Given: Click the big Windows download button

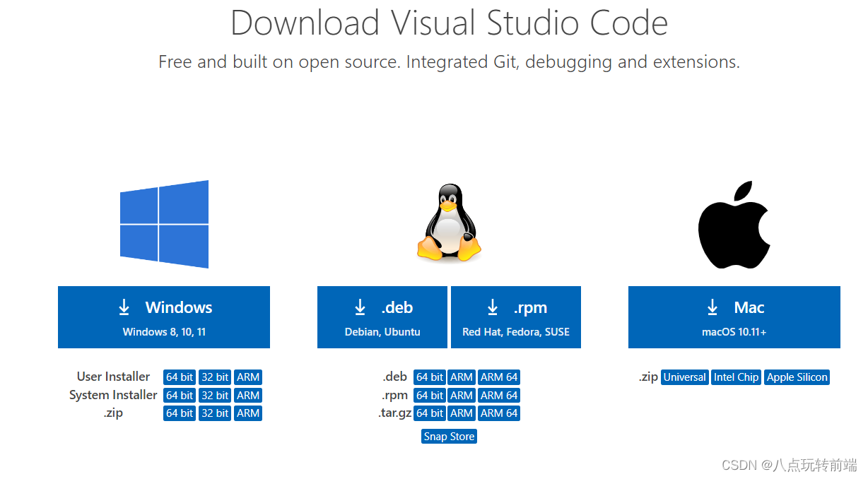Looking at the screenshot, I should click(x=164, y=317).
